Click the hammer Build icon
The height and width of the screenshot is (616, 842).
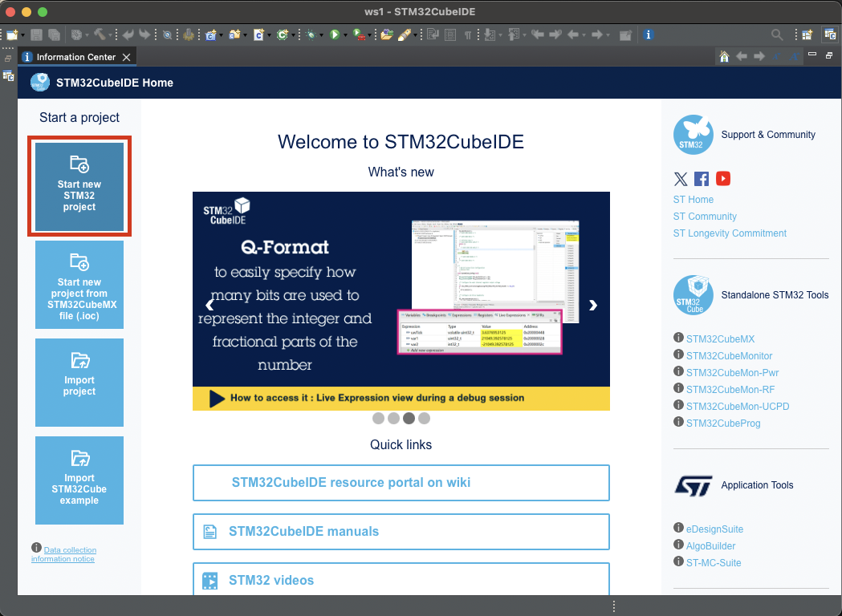coord(100,34)
